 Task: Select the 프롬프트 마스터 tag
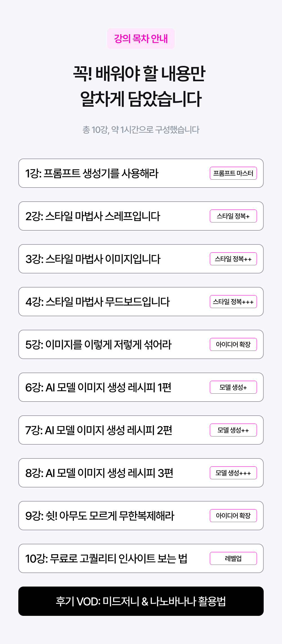click(233, 173)
